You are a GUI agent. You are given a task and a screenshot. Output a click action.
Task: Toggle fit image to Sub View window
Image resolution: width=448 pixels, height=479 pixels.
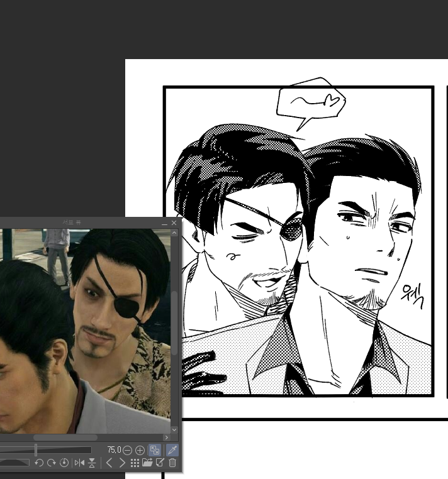click(155, 450)
